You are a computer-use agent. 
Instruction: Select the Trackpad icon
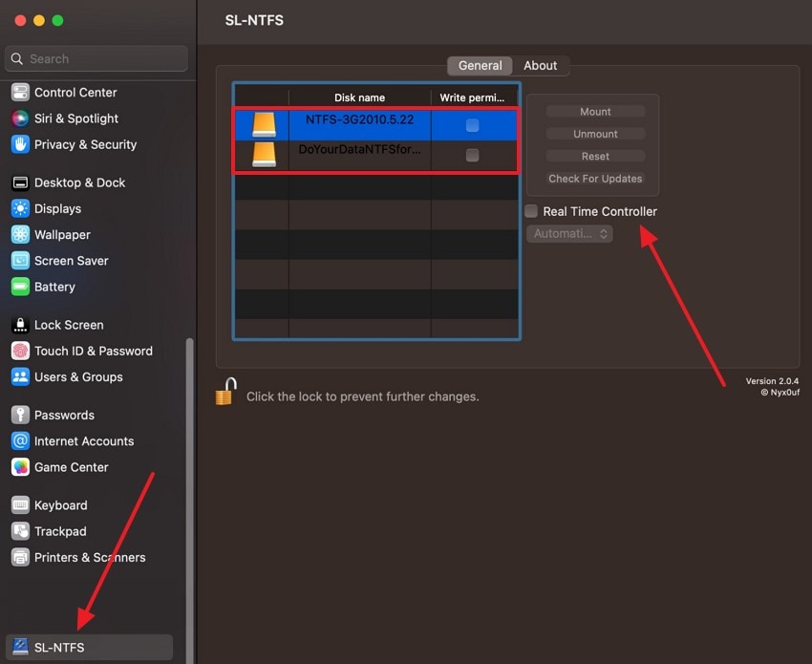(x=20, y=531)
